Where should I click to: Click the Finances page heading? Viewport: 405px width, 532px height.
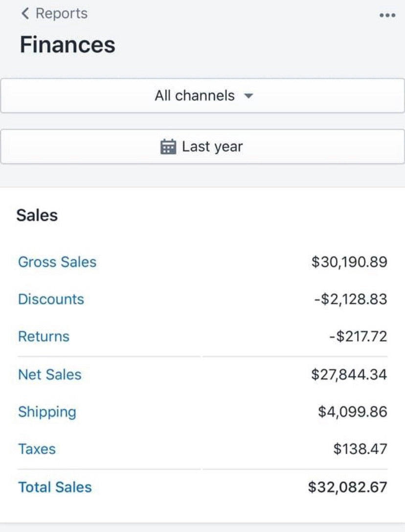pyautogui.click(x=67, y=45)
